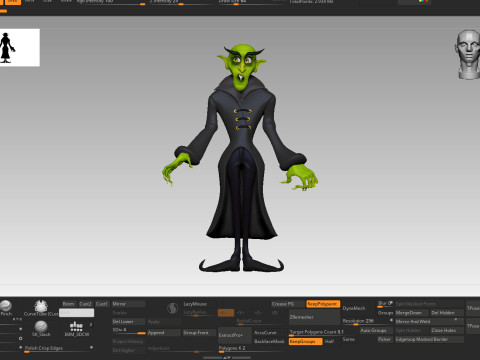Viewport: 480px width, 360px height.
Task: Toggle the Half option
Action: [330, 341]
